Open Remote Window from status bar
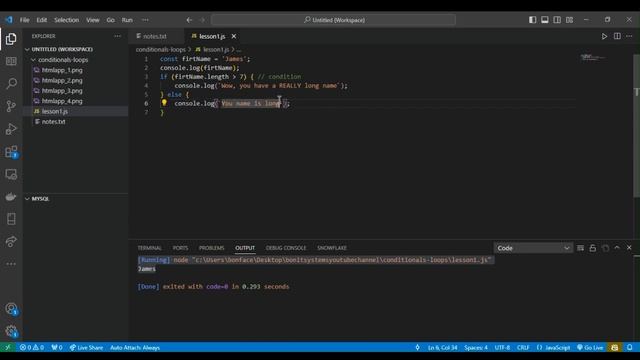This screenshot has height=360, width=640. (x=7, y=347)
